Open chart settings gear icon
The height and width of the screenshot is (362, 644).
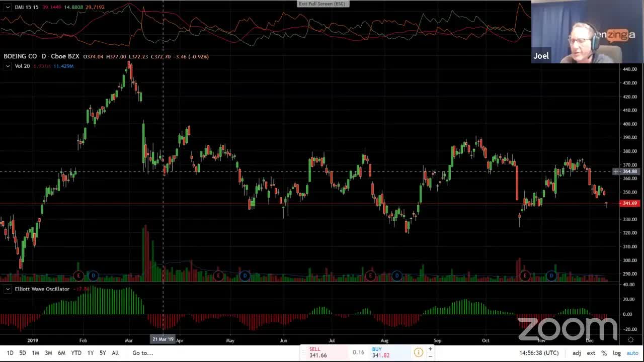click(630, 340)
